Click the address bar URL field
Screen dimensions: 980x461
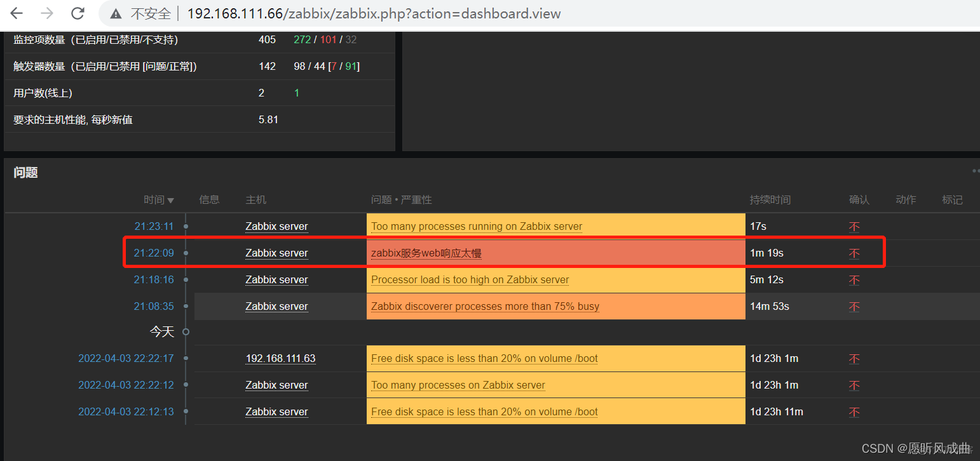click(x=374, y=13)
